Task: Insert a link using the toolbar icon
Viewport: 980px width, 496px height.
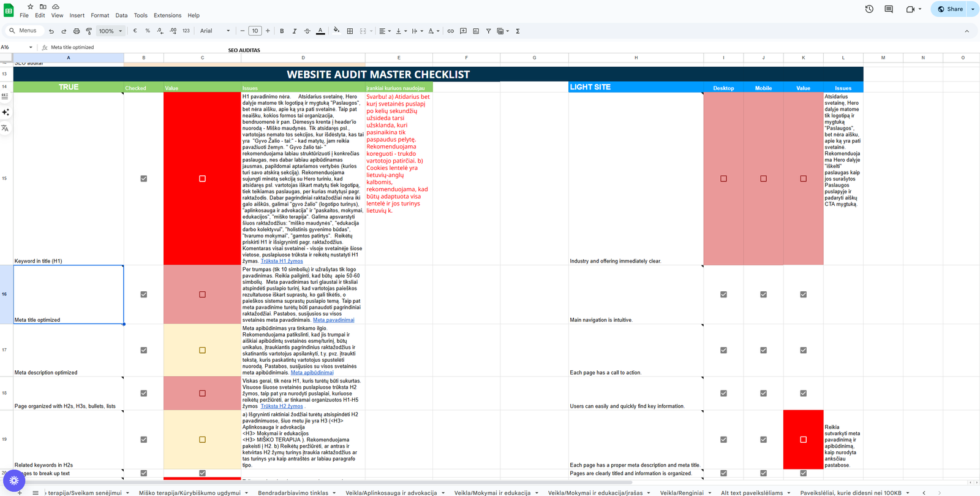Action: [450, 31]
